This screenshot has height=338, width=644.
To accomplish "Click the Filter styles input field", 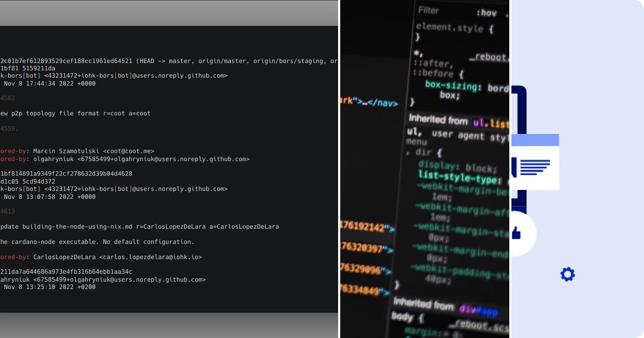I will 435,10.
